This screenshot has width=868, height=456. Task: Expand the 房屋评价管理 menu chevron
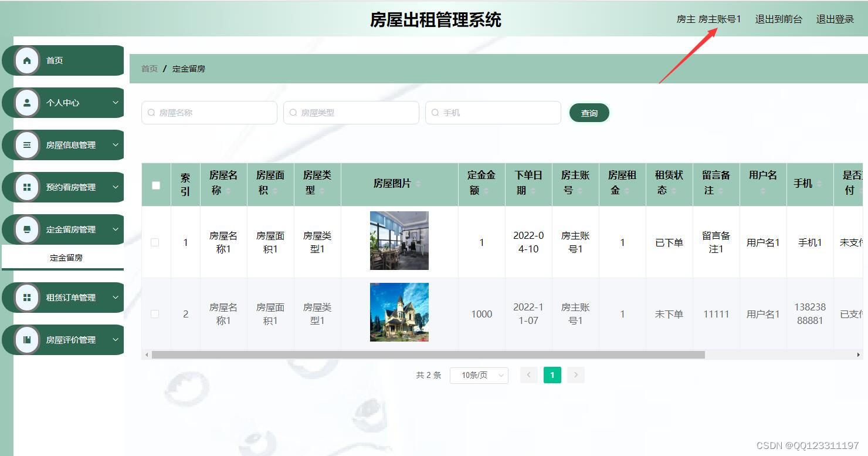click(x=116, y=340)
